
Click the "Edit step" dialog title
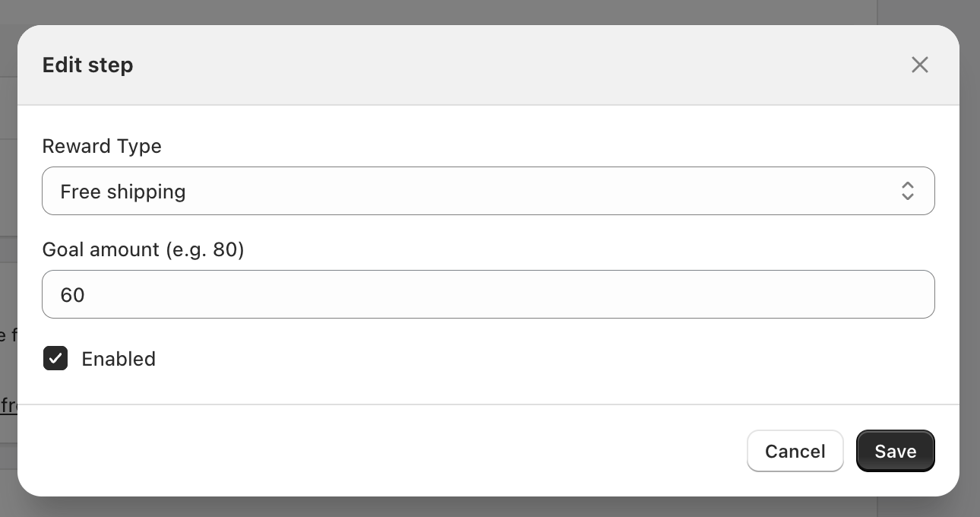[x=88, y=65]
